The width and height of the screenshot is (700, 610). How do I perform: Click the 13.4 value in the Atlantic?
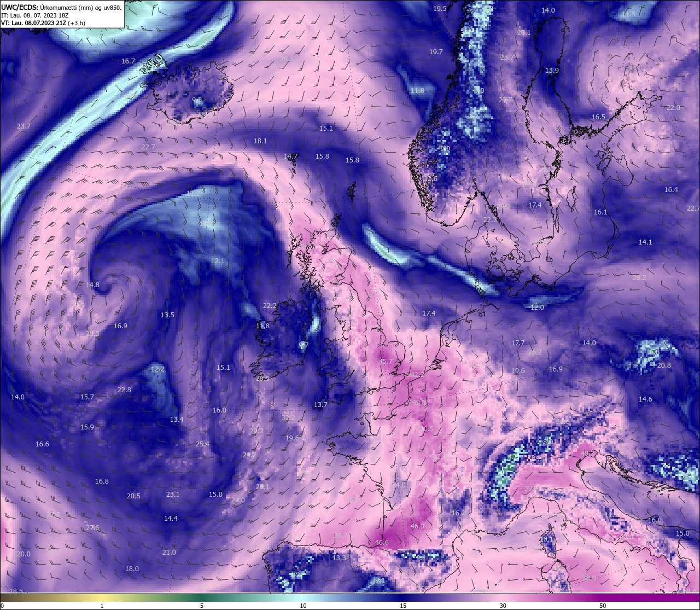click(x=177, y=420)
